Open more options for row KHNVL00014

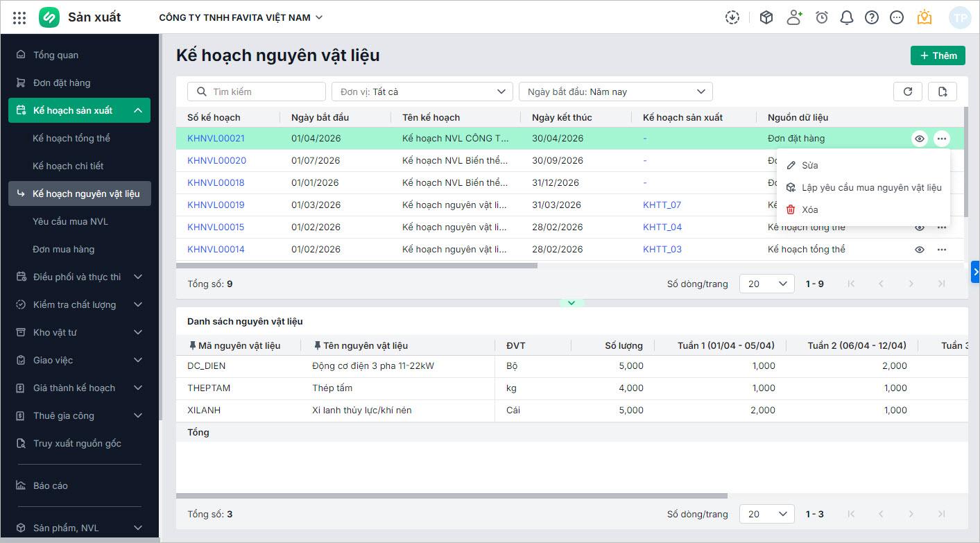[x=941, y=250]
